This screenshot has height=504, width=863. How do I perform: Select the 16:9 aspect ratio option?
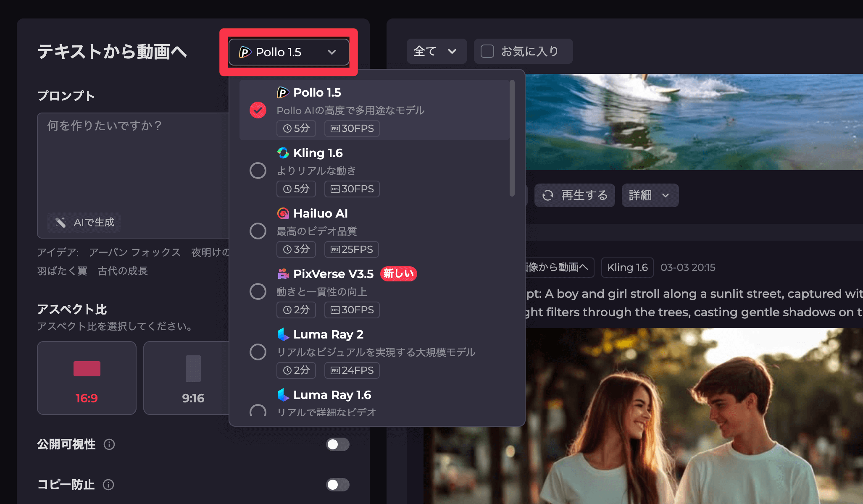[87, 378]
